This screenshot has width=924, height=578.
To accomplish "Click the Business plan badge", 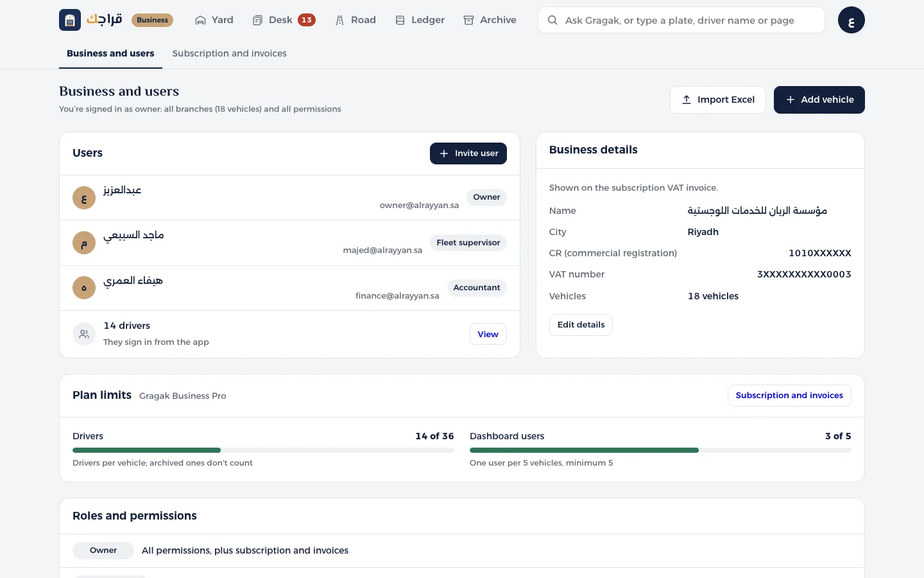I will click(152, 20).
